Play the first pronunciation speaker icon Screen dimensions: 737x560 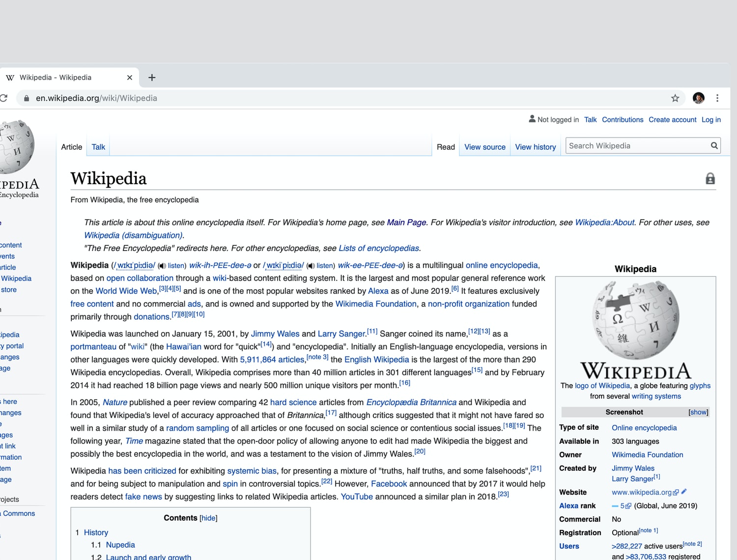tap(162, 266)
